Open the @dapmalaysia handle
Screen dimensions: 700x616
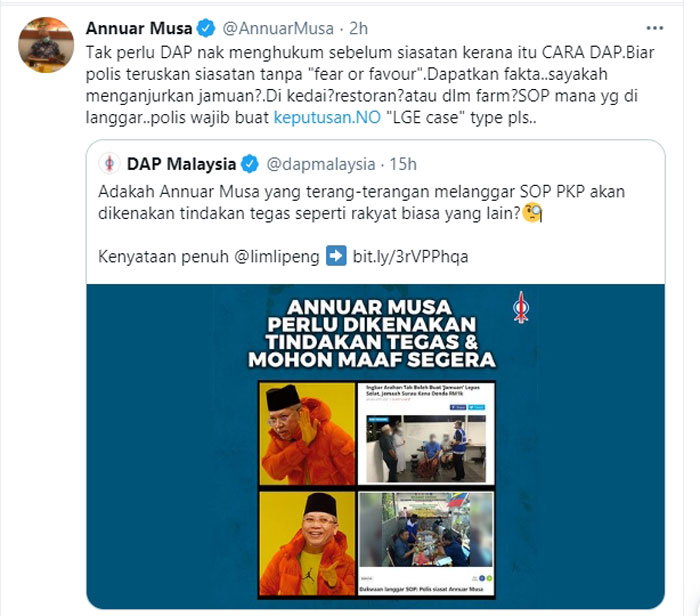click(321, 164)
